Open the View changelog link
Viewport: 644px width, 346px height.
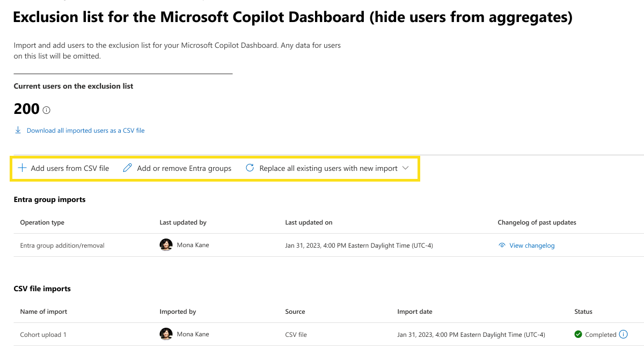pos(532,246)
